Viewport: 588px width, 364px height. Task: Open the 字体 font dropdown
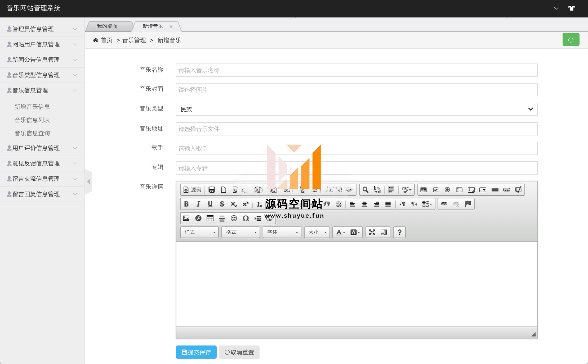pyautogui.click(x=282, y=232)
